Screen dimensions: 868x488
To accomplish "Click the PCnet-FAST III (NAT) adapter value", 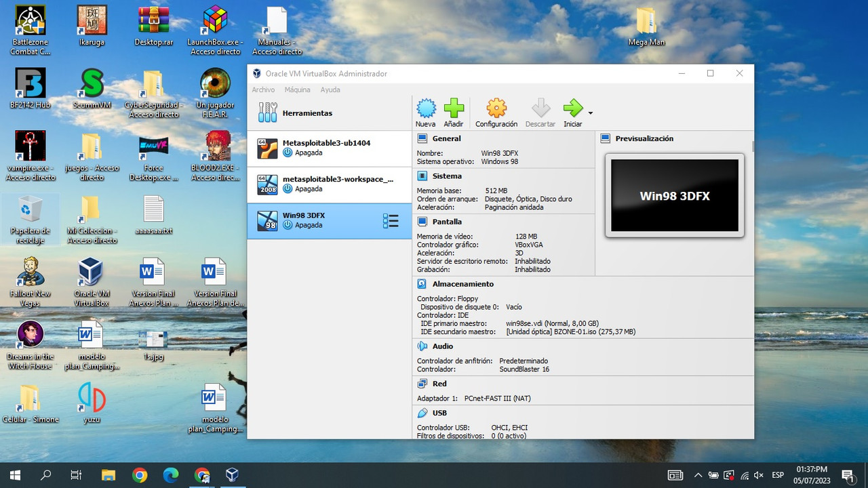I will (x=497, y=399).
